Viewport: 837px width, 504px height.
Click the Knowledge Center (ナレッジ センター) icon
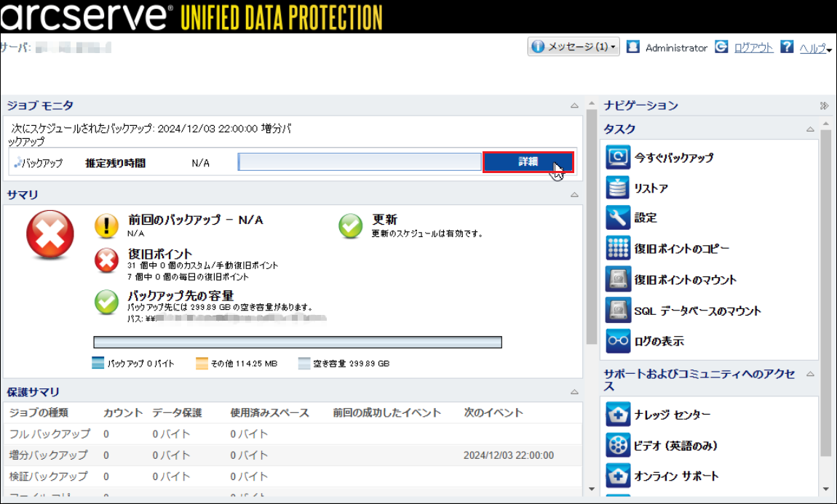pyautogui.click(x=618, y=415)
